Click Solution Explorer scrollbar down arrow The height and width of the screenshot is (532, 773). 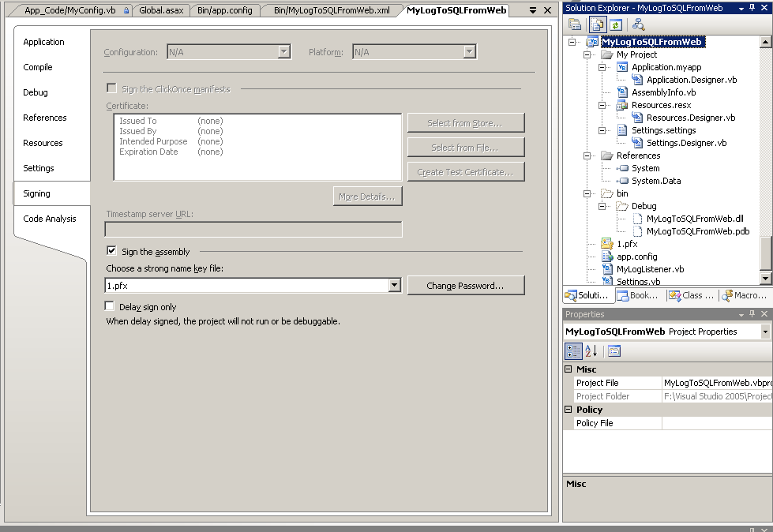[765, 279]
